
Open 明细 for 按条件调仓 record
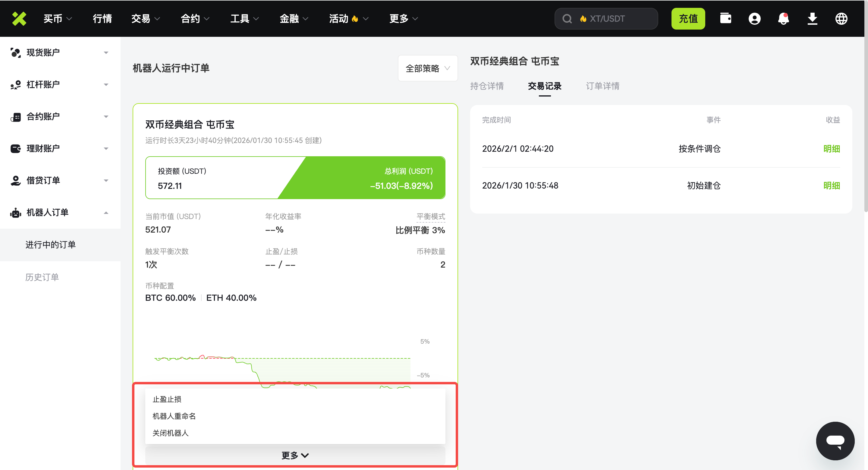coord(831,149)
